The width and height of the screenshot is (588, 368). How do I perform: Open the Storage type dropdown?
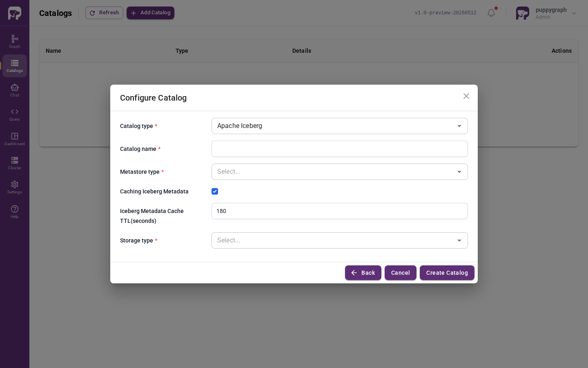pos(340,240)
